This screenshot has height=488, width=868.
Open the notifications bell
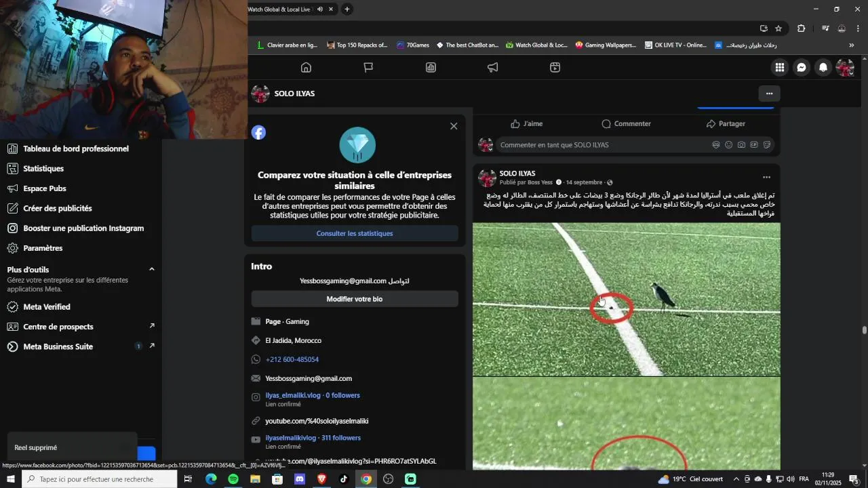(x=823, y=68)
